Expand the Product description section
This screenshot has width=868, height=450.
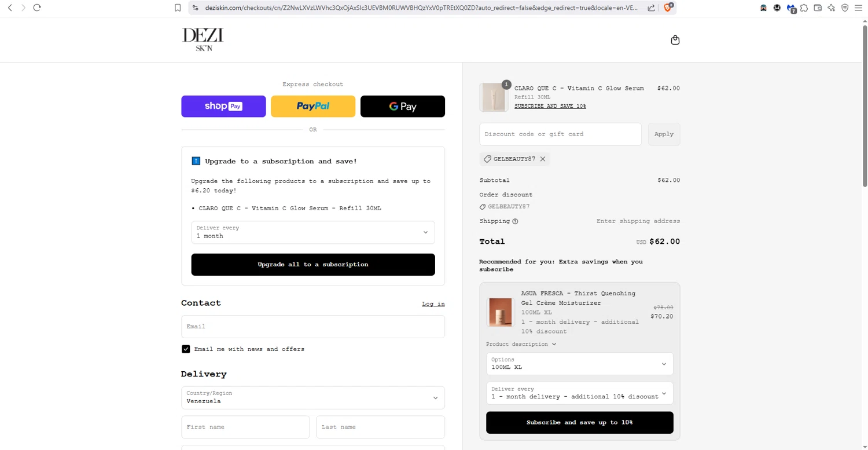pyautogui.click(x=521, y=344)
